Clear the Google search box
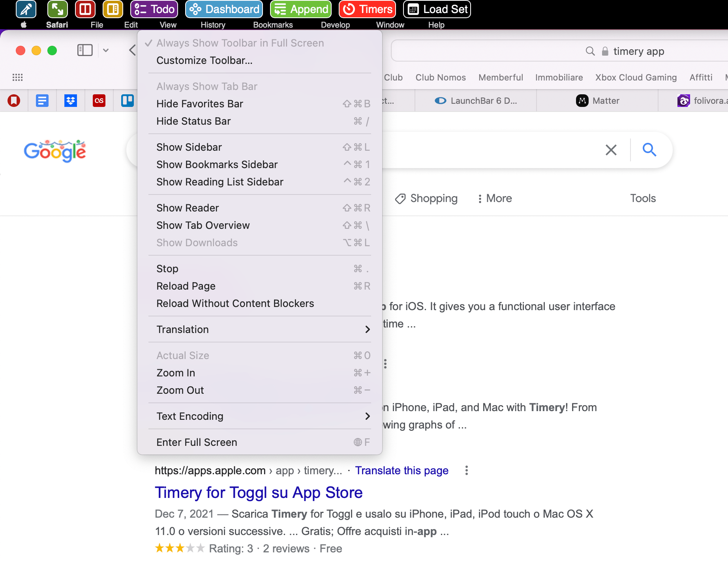 click(x=611, y=150)
